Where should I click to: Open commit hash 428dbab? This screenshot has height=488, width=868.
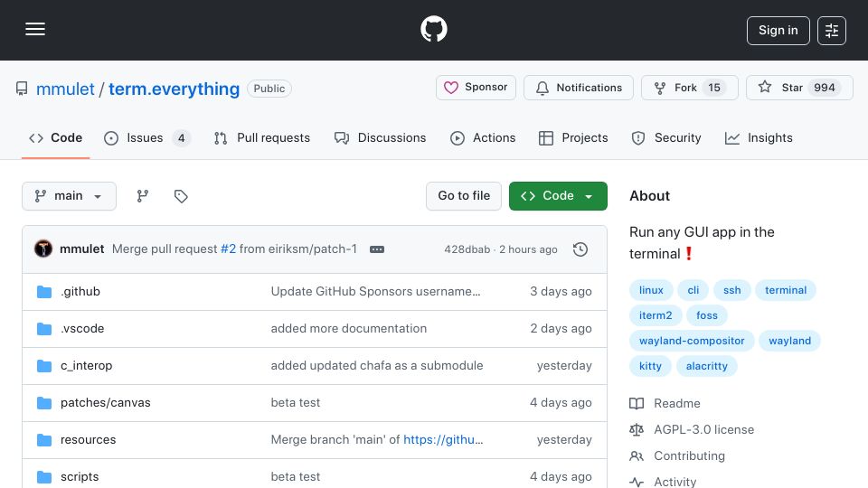(467, 249)
